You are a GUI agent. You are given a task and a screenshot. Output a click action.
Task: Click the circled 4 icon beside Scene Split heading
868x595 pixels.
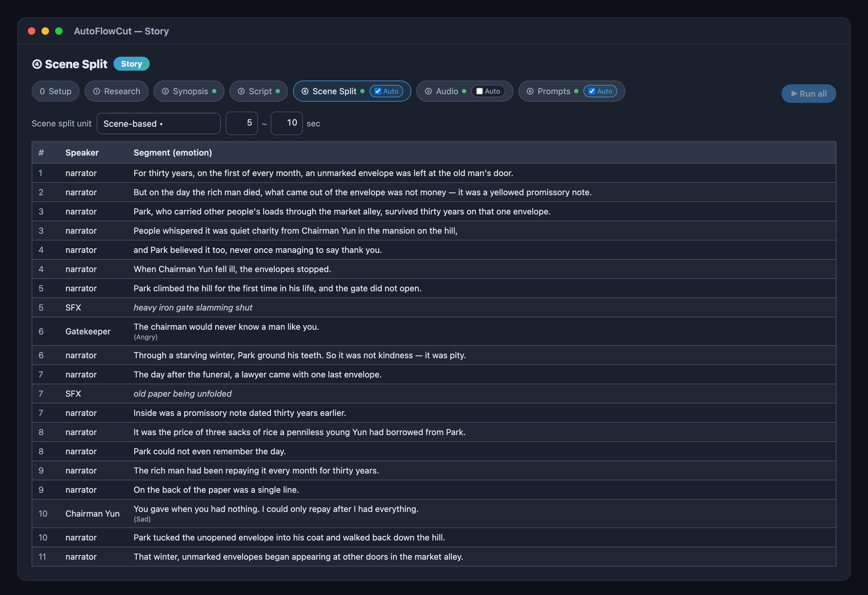37,64
